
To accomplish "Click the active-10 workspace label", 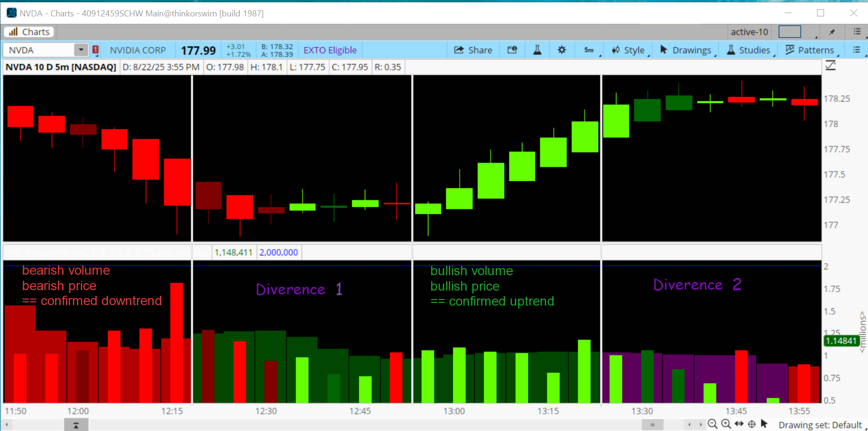I will coord(749,32).
